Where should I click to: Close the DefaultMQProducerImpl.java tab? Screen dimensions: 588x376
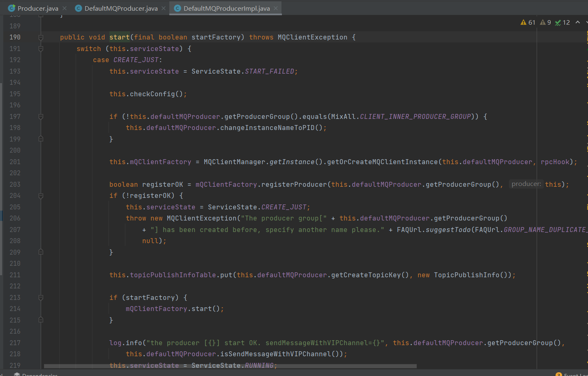tap(276, 8)
